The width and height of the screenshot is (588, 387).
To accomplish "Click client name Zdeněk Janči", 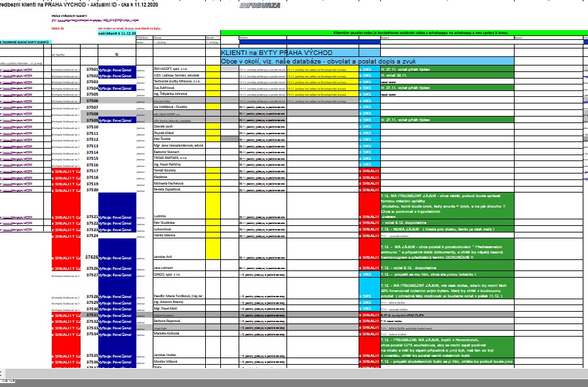I will point(163,126).
